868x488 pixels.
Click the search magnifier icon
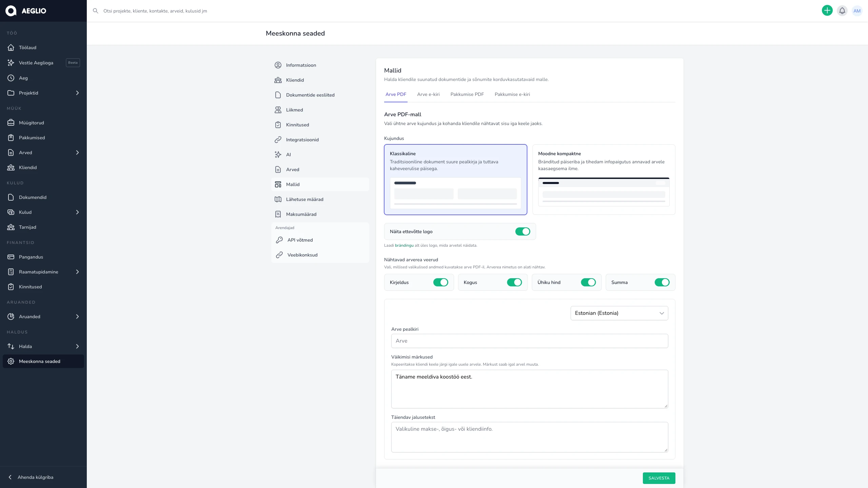coord(96,11)
